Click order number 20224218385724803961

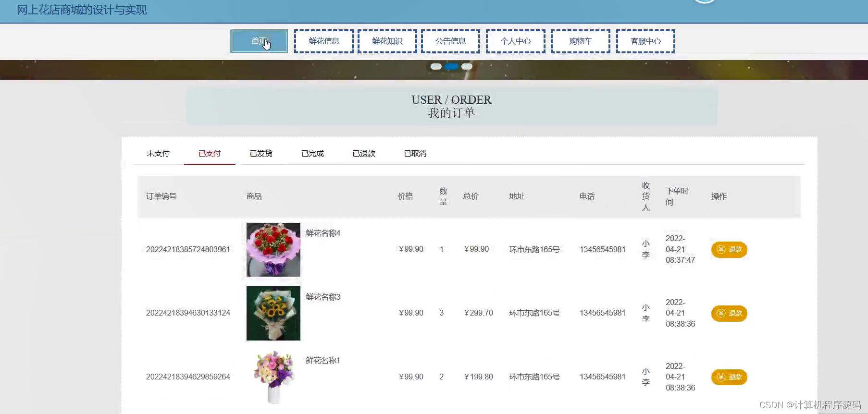(x=188, y=250)
